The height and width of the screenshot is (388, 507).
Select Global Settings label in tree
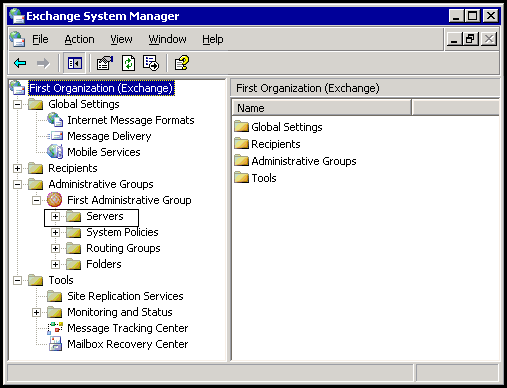pos(84,104)
